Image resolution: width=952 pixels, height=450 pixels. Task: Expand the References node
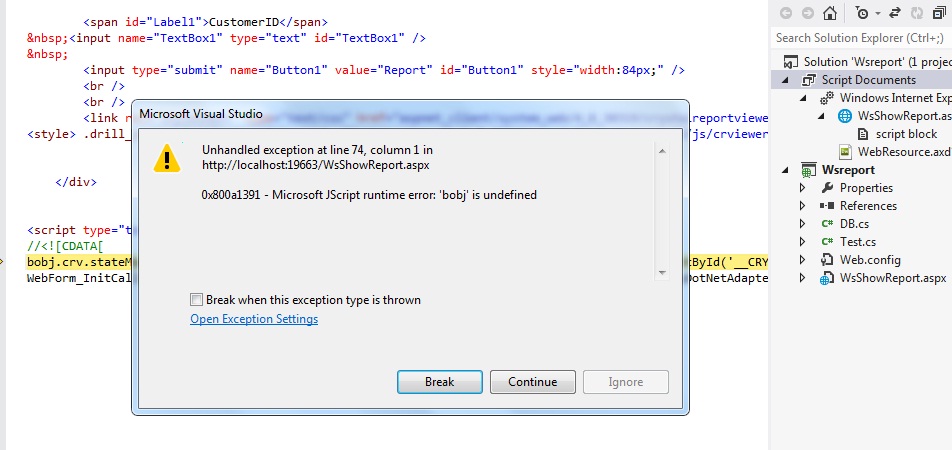(803, 206)
